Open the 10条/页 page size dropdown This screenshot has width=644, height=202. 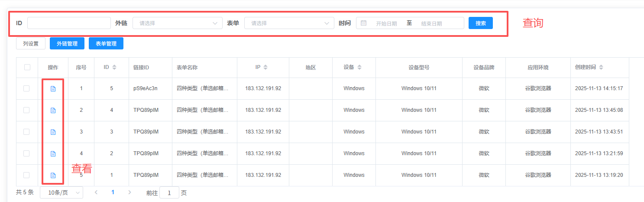click(x=61, y=192)
